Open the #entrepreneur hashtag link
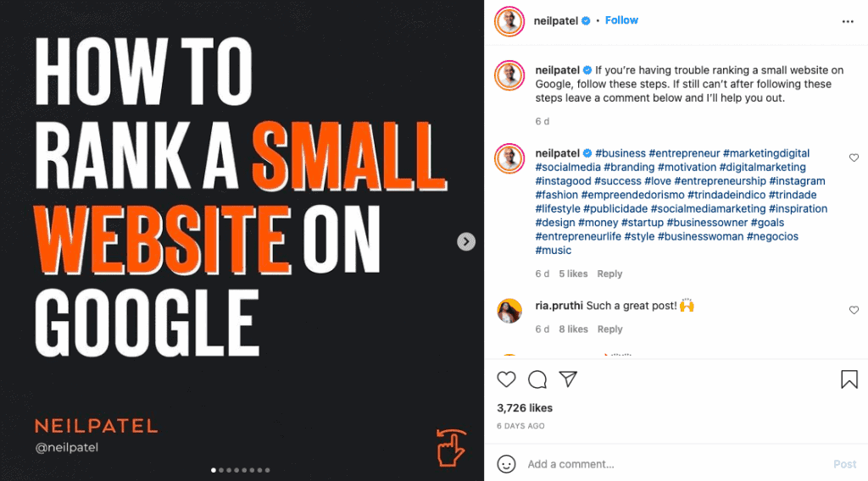The image size is (868, 481). point(683,153)
